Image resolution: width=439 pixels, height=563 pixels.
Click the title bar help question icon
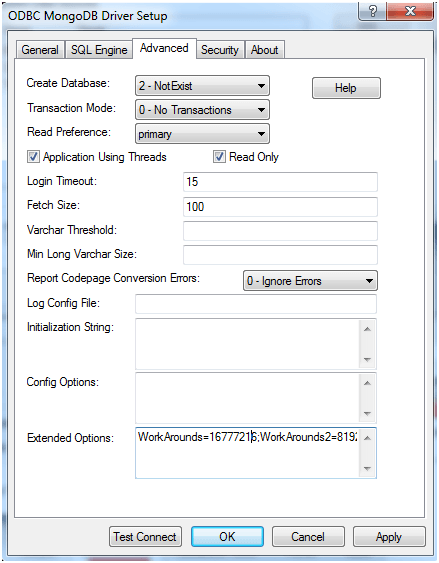coord(372,11)
